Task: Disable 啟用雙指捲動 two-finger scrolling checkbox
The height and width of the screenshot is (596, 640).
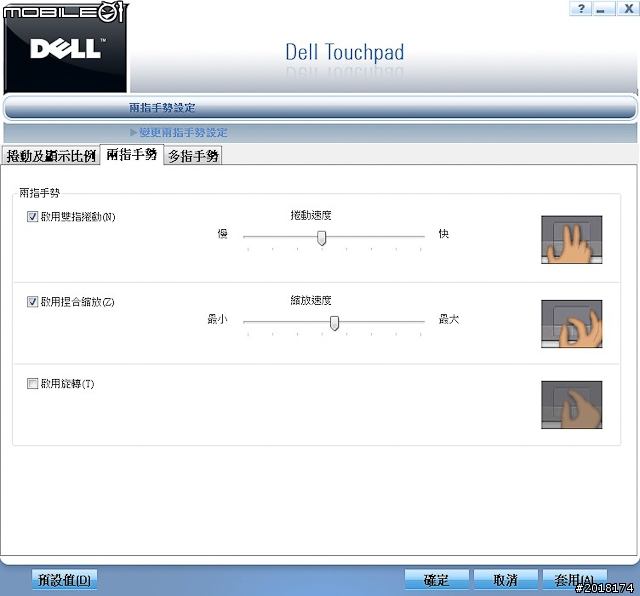Action: (32, 216)
